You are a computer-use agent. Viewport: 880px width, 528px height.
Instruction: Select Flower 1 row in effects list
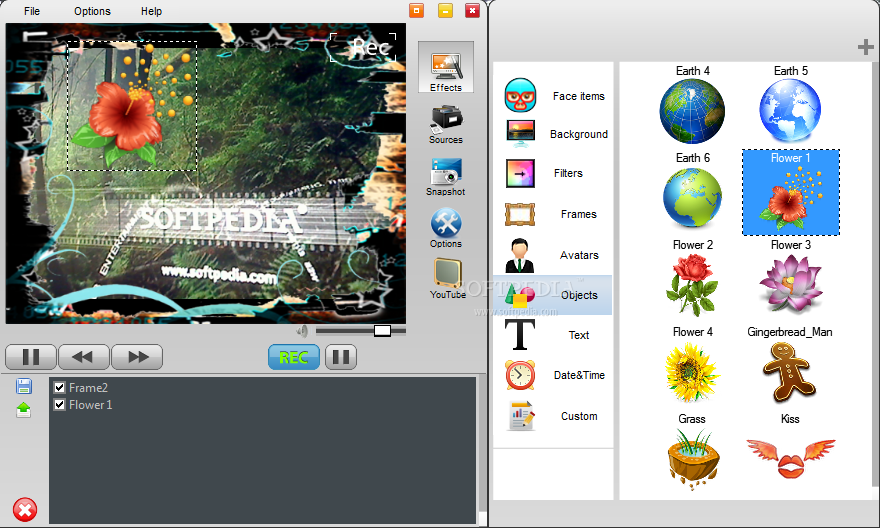[262, 405]
